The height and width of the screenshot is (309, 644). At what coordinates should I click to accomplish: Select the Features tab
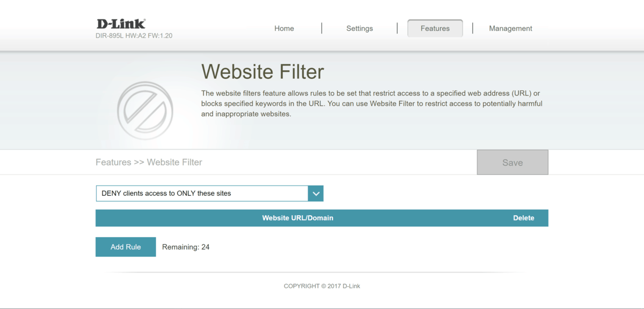coord(435,28)
